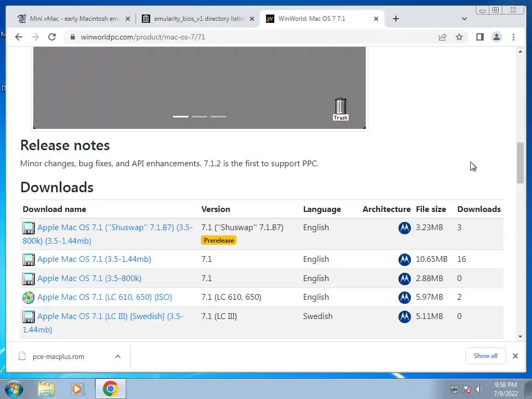Click the vertical scrollbar thumb
This screenshot has height=399, width=532.
pyautogui.click(x=520, y=163)
